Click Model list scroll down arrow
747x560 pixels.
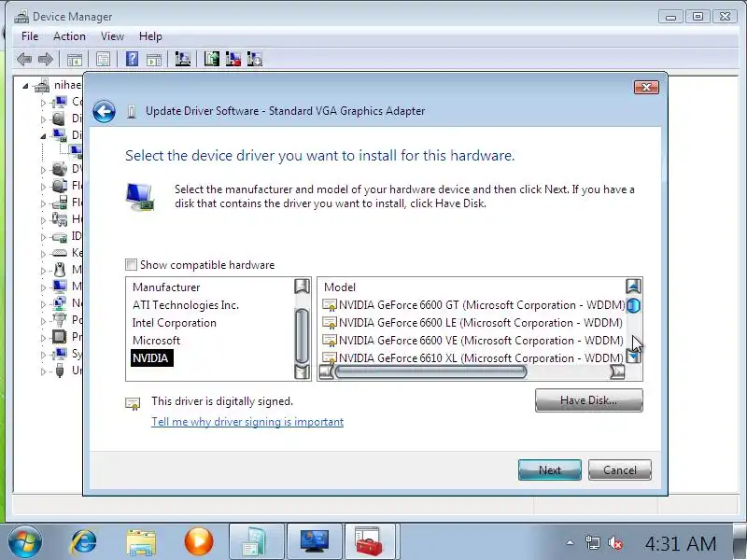click(633, 356)
